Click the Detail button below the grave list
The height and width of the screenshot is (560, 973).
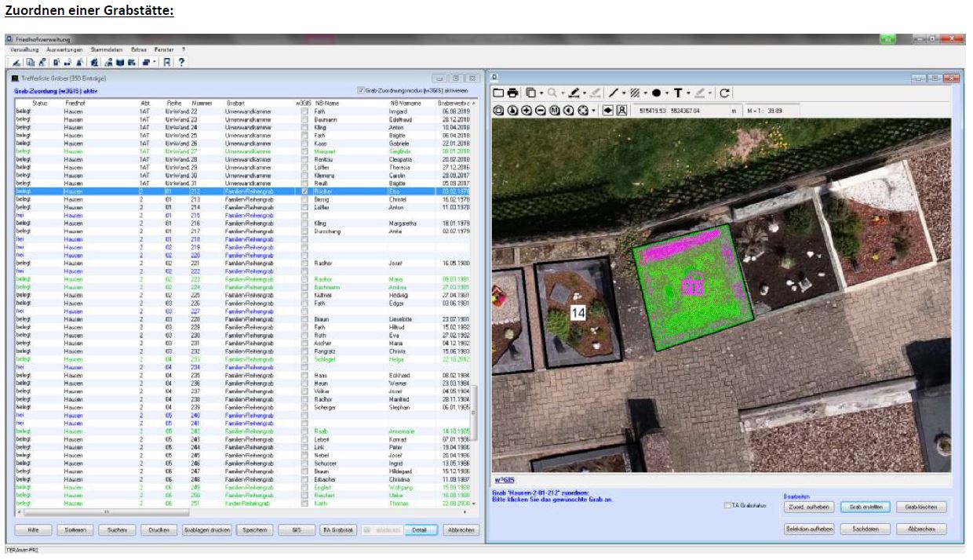420,530
